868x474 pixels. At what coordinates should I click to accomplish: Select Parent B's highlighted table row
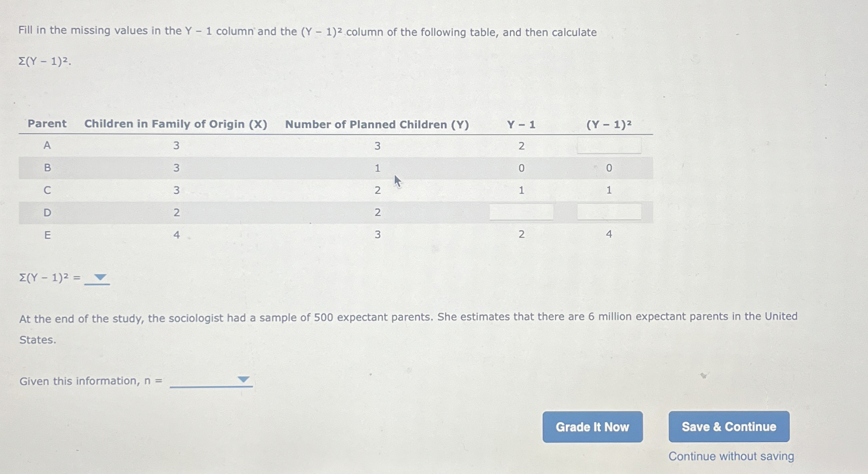pyautogui.click(x=327, y=168)
